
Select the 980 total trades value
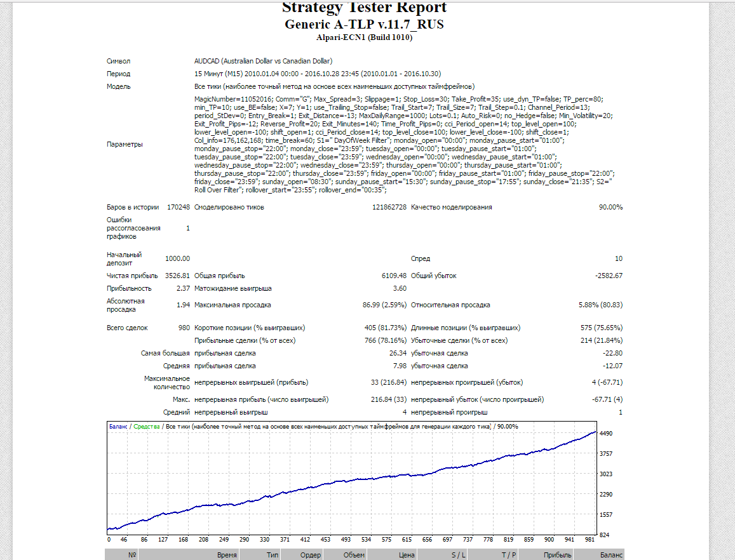(184, 328)
